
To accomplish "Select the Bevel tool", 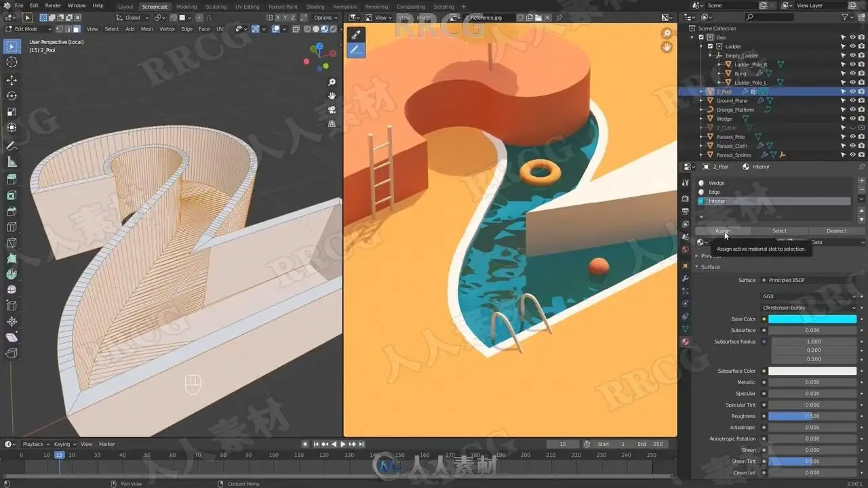I will tap(12, 211).
